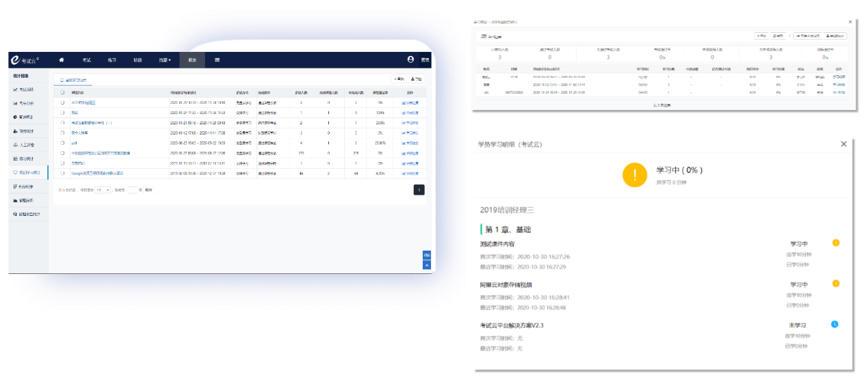Click the home icon in the navbar

click(61, 60)
